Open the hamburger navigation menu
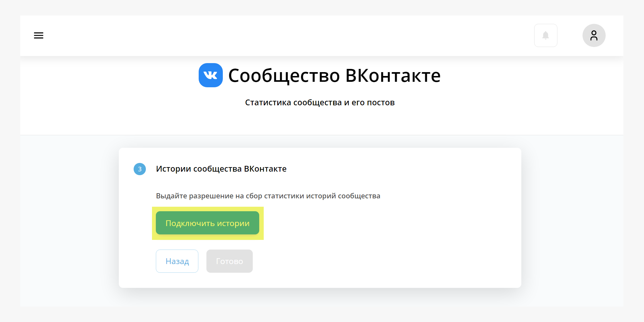The width and height of the screenshot is (644, 322). coord(39,35)
